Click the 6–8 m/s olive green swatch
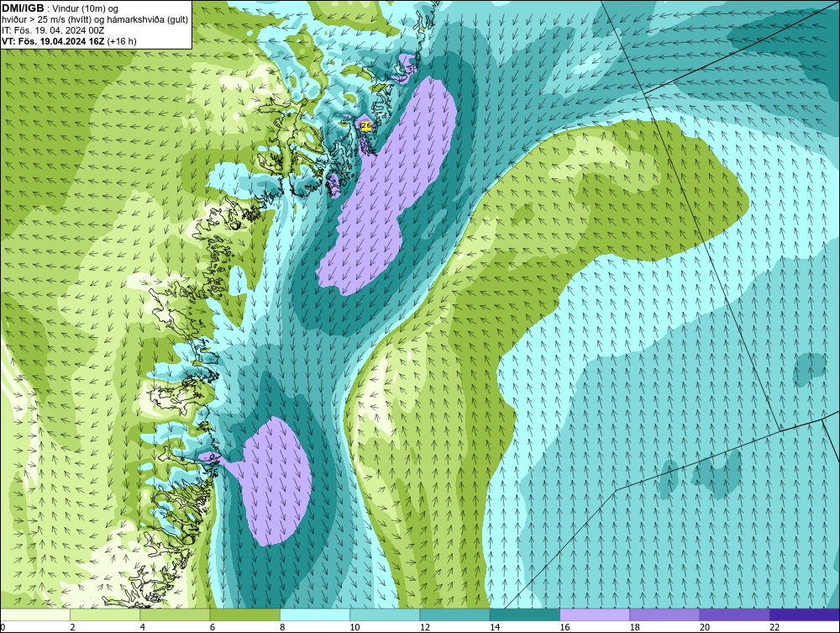 (244, 615)
